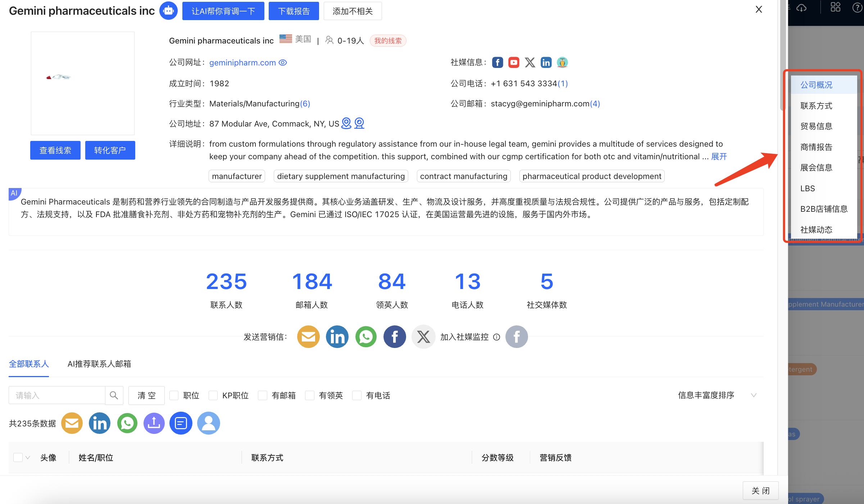The width and height of the screenshot is (864, 504).
Task: Click bulk email icon beside 共235条数据
Action: pyautogui.click(x=72, y=423)
